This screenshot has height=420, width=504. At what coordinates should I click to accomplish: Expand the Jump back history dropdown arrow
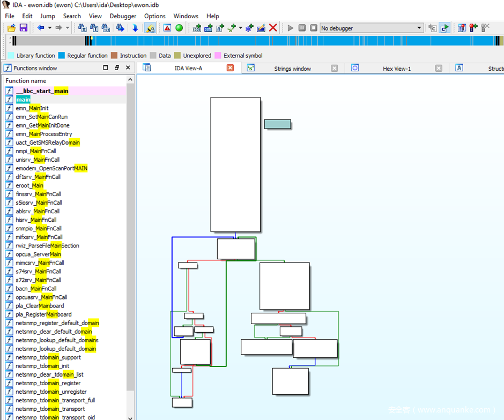50,28
